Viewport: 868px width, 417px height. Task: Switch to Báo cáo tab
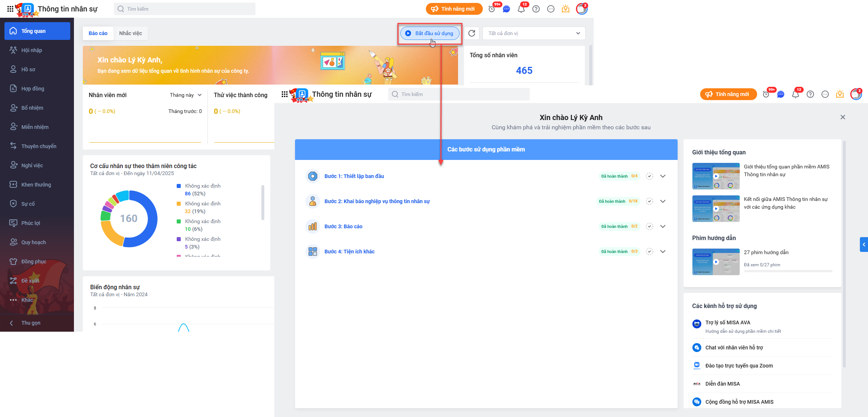pyautogui.click(x=98, y=33)
